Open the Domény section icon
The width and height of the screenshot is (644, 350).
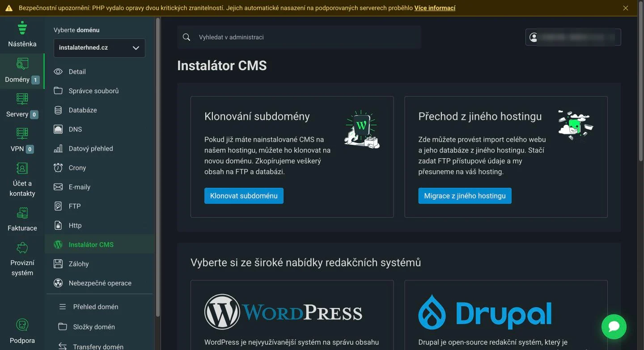22,64
